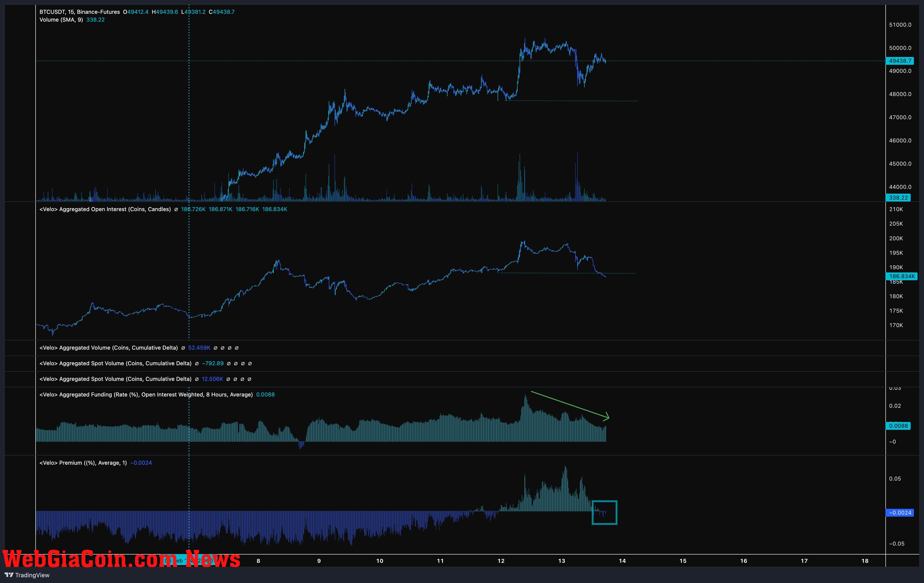Click the 45000.0 price axis label
Viewport: 924px width, 583px height.
(900, 164)
